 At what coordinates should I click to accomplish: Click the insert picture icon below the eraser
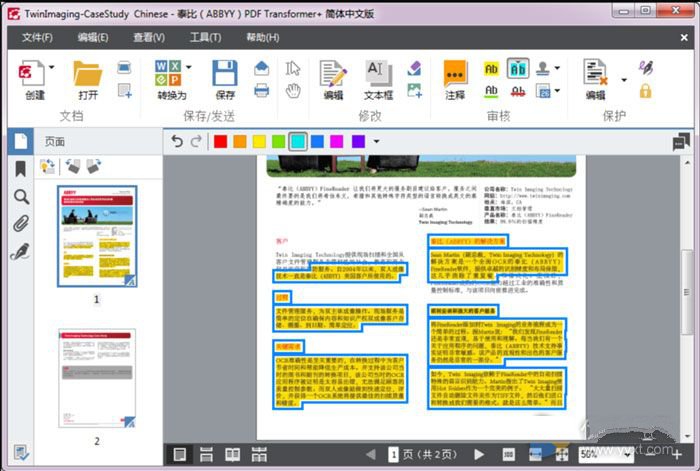coord(415,91)
